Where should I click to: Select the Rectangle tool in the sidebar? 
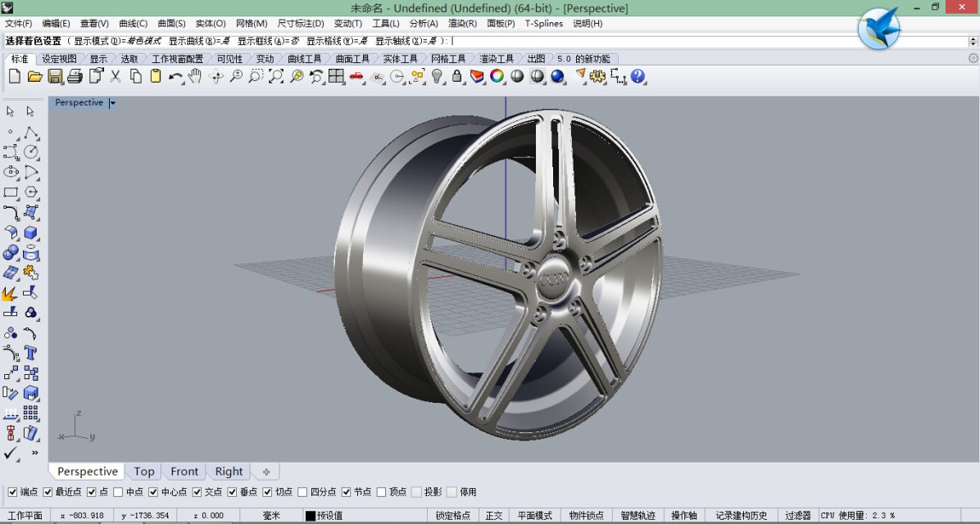(x=11, y=192)
